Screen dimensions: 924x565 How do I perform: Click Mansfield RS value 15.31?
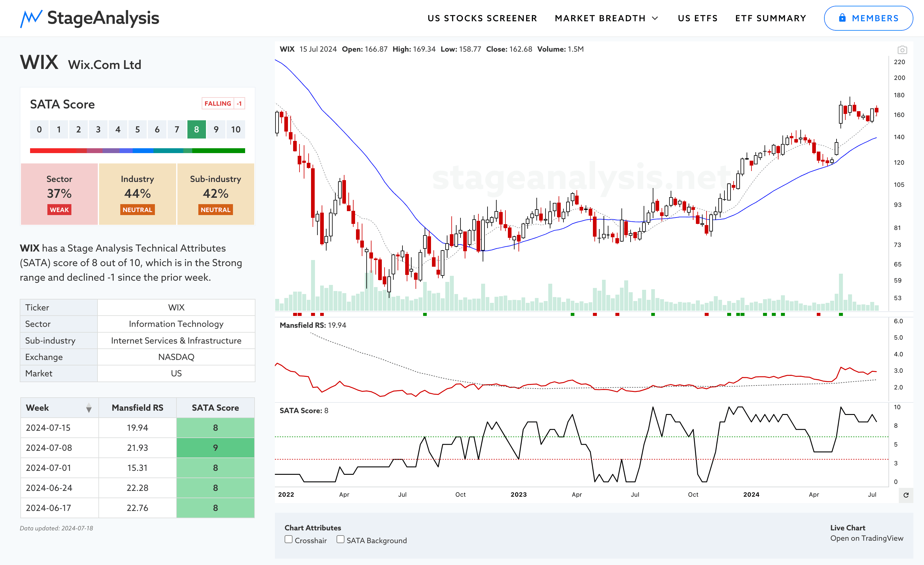tap(137, 468)
